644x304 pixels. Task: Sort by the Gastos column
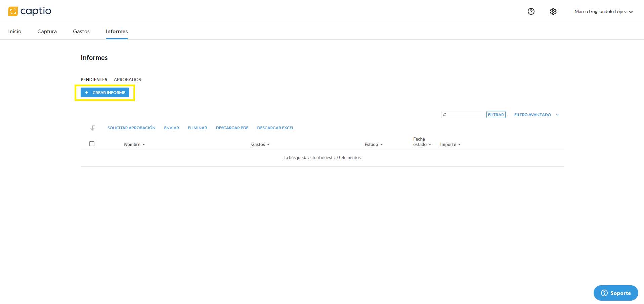(x=260, y=144)
